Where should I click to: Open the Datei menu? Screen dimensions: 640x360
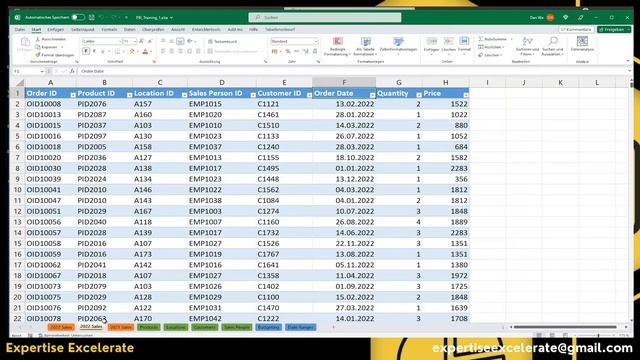coord(20,30)
